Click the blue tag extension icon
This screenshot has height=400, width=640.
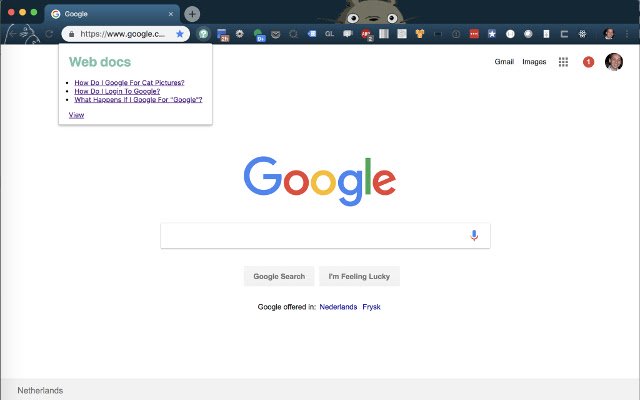(x=311, y=34)
